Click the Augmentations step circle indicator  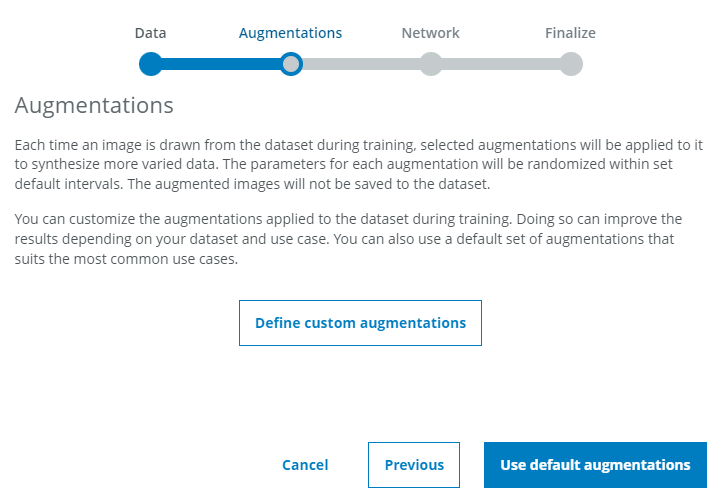(x=290, y=65)
